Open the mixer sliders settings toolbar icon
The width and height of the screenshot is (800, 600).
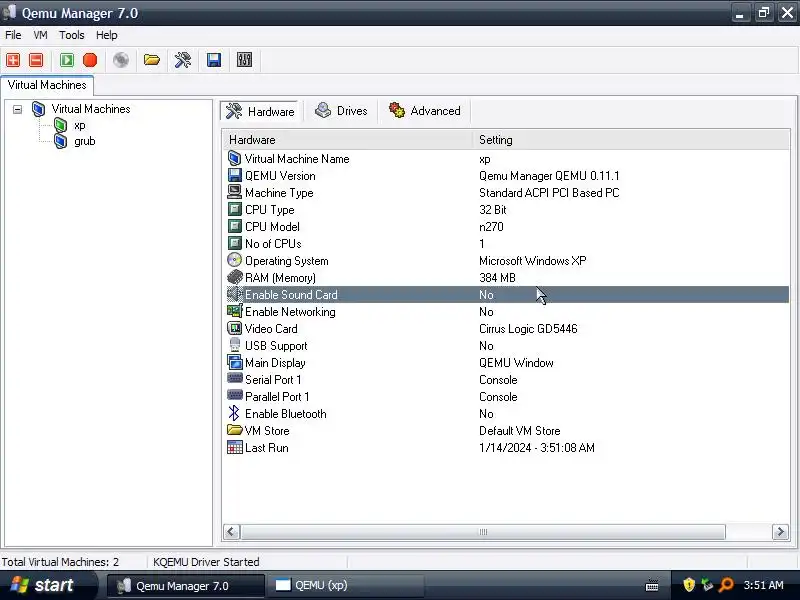(244, 60)
